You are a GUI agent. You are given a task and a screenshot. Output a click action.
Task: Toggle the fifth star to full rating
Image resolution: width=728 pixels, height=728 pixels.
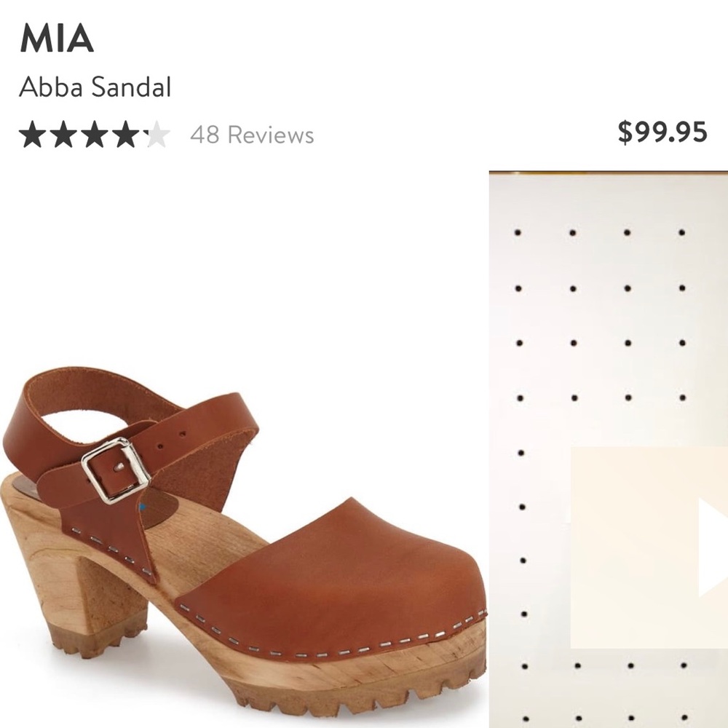(x=155, y=133)
